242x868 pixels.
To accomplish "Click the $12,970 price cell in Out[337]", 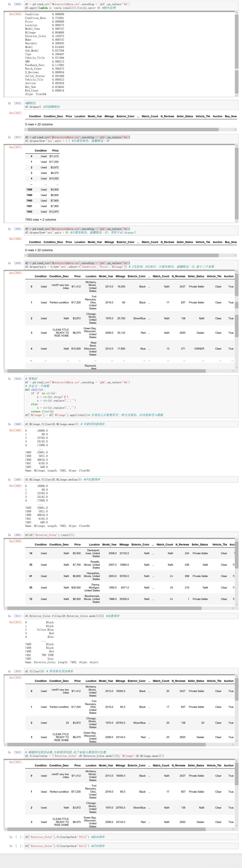I will [54, 212].
